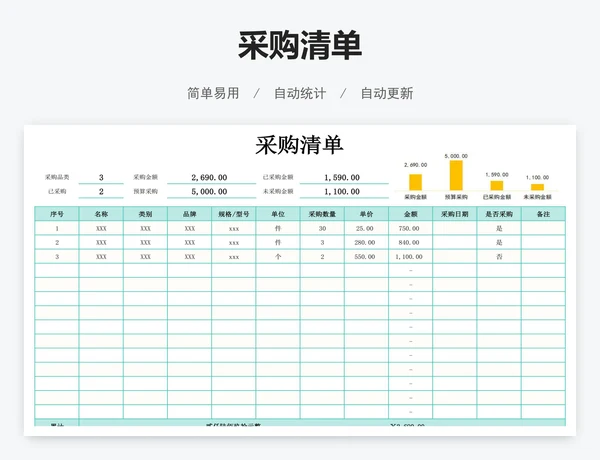Click 序号 cell 3 in third row
This screenshot has width=600, height=460.
(57, 256)
